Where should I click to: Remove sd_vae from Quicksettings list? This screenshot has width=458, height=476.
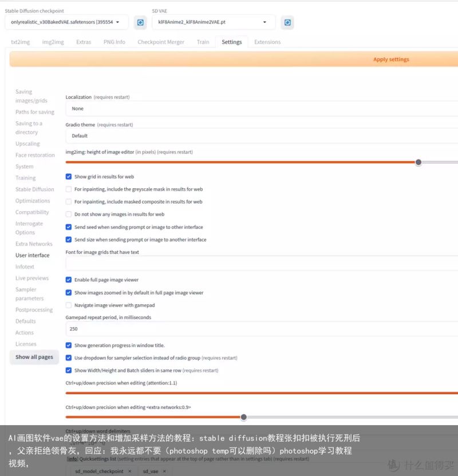(164, 471)
